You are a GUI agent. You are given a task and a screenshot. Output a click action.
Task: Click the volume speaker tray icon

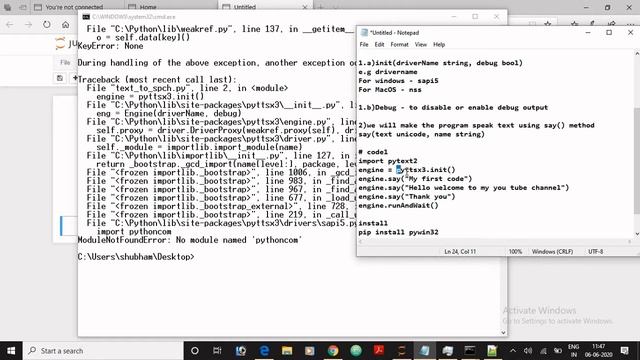(x=528, y=351)
